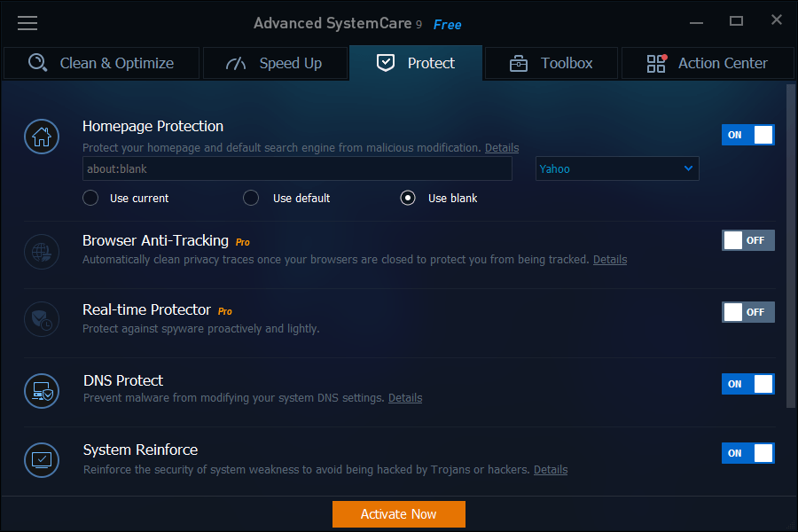Click the Free edition label

(x=448, y=25)
